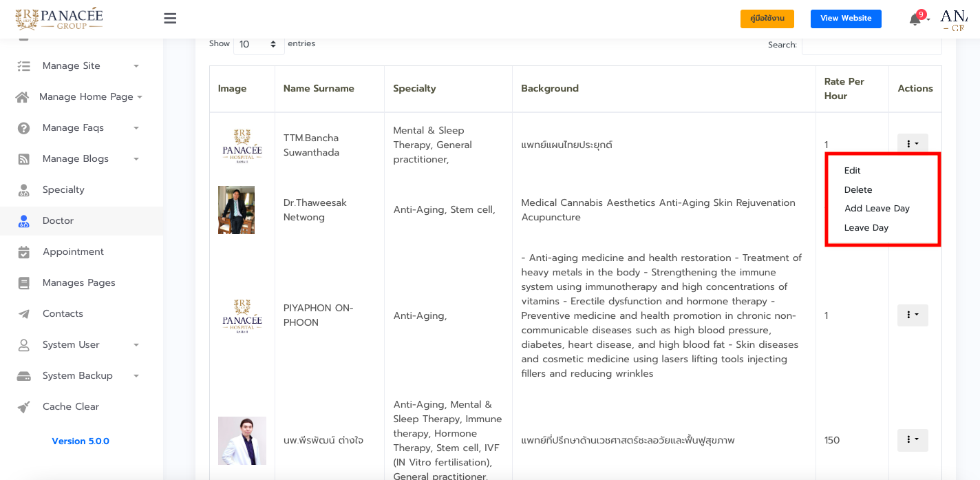Click the Version 5.0.0 link

[x=81, y=441]
